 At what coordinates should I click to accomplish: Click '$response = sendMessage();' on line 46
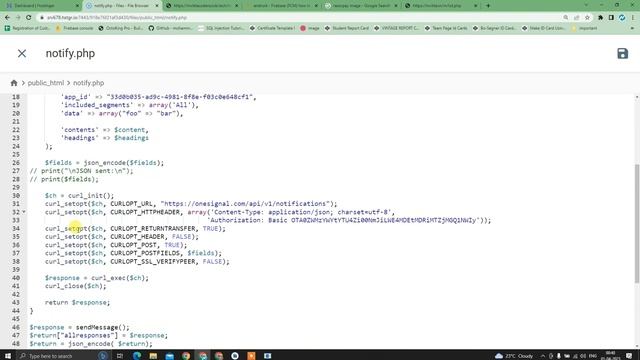(80, 327)
